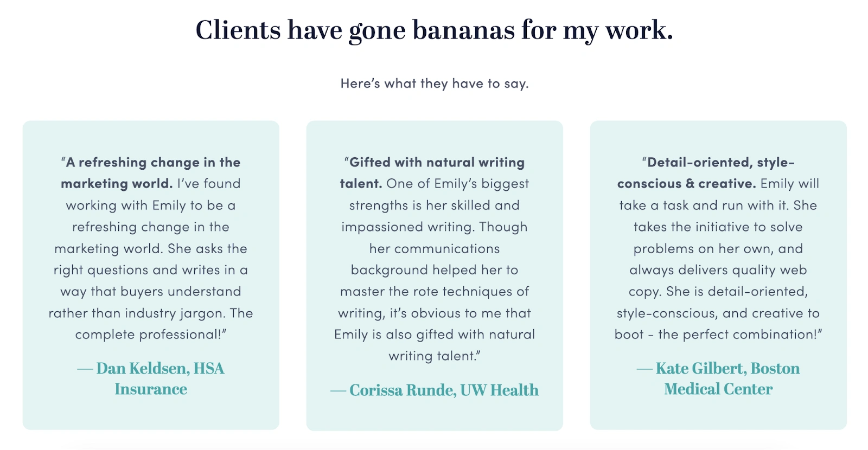Click the "Clients have gone bananas" heading
868x450 pixels.
coord(434,30)
